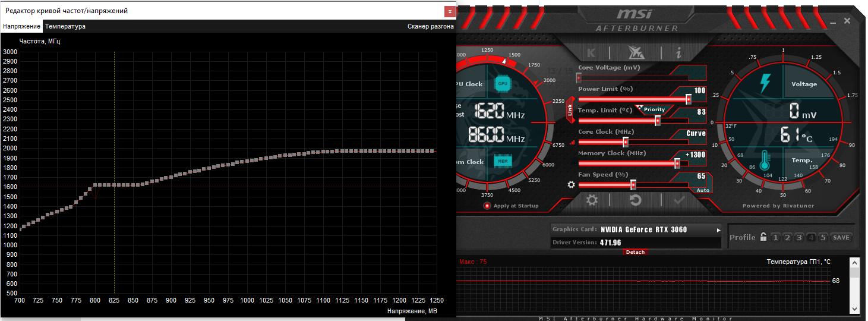Click the Temp. Limit slider handle
868x321 pixels.
pos(658,120)
